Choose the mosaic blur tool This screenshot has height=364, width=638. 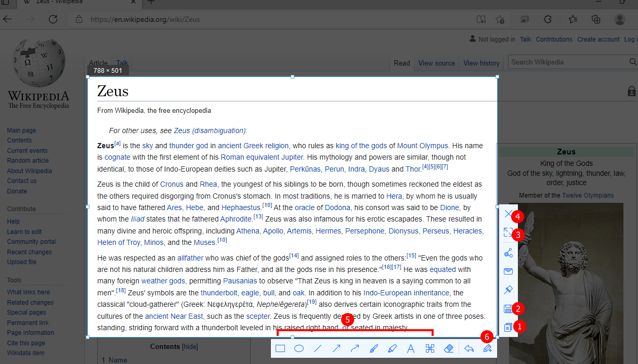tap(430, 348)
